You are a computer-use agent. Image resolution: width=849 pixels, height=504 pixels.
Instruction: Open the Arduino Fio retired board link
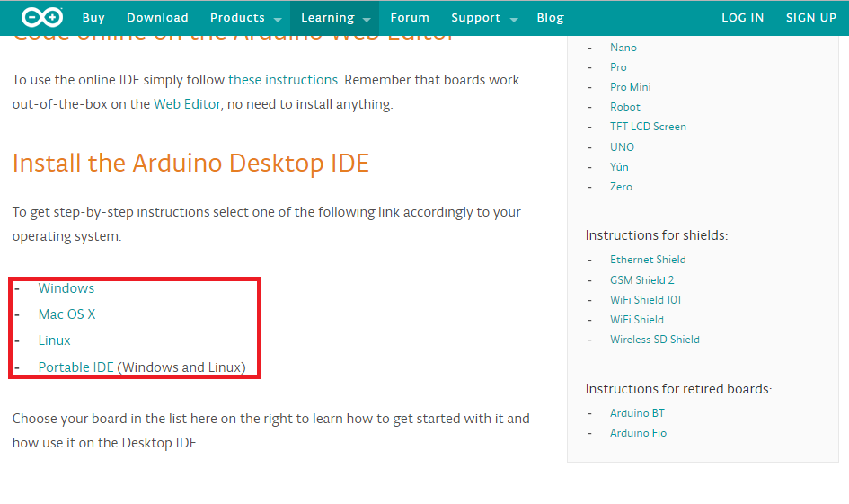tap(638, 432)
